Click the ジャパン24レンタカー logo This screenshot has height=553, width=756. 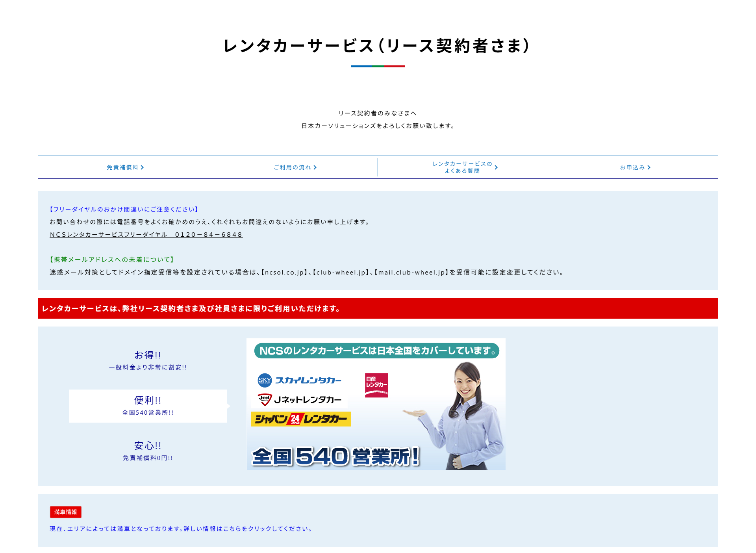coord(301,419)
